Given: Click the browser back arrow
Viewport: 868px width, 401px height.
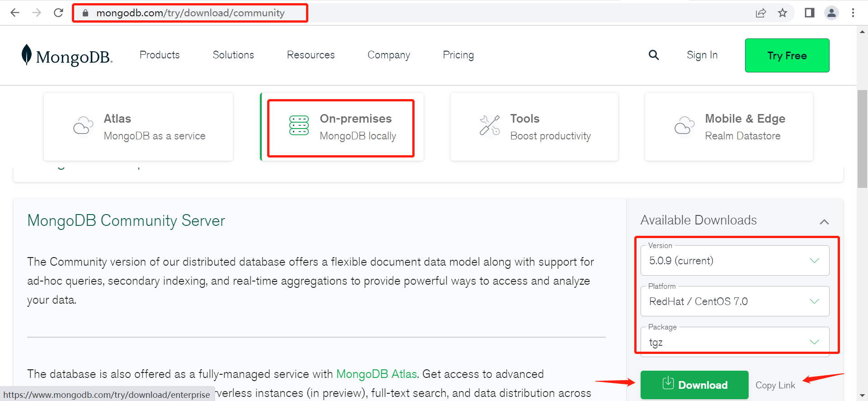Looking at the screenshot, I should [15, 13].
